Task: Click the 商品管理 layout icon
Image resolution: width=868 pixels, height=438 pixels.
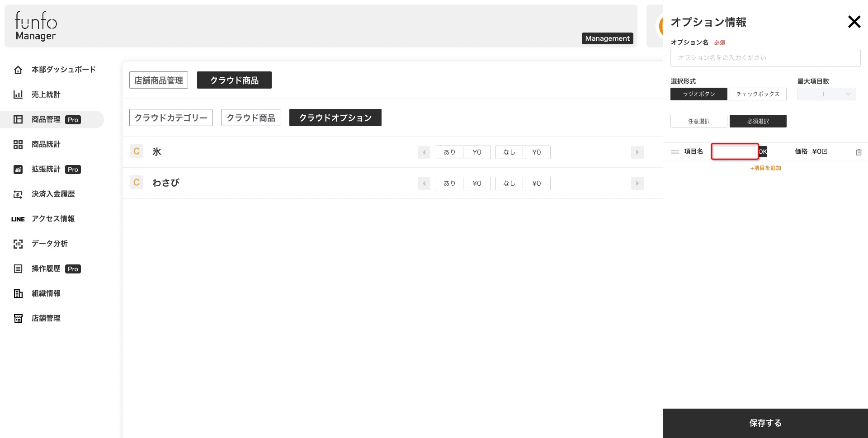Action: 18,120
